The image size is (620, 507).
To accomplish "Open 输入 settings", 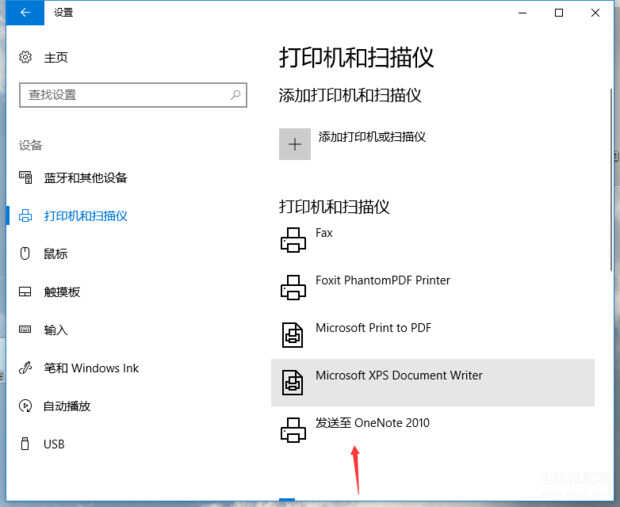I will (x=56, y=330).
